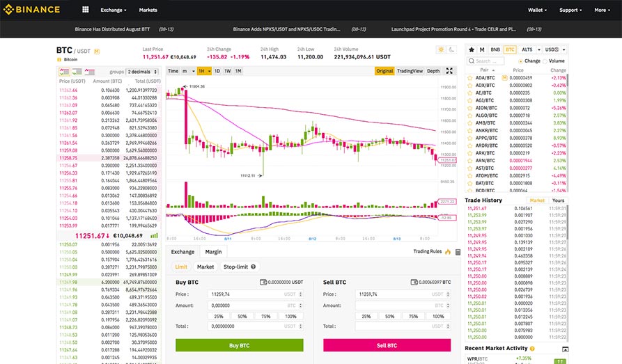Show buy orders only order book view
Image resolution: width=622 pixels, height=364 pixels.
point(77,72)
